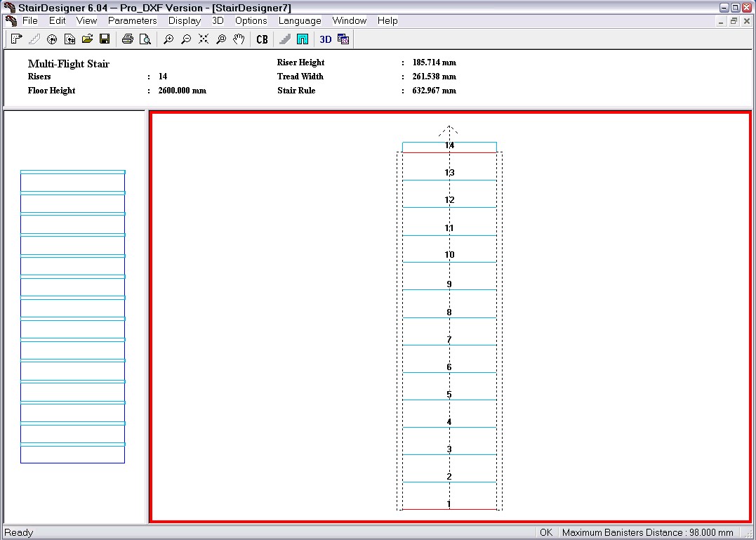The height and width of the screenshot is (540, 756).
Task: Open the Parameters menu
Action: click(x=132, y=21)
